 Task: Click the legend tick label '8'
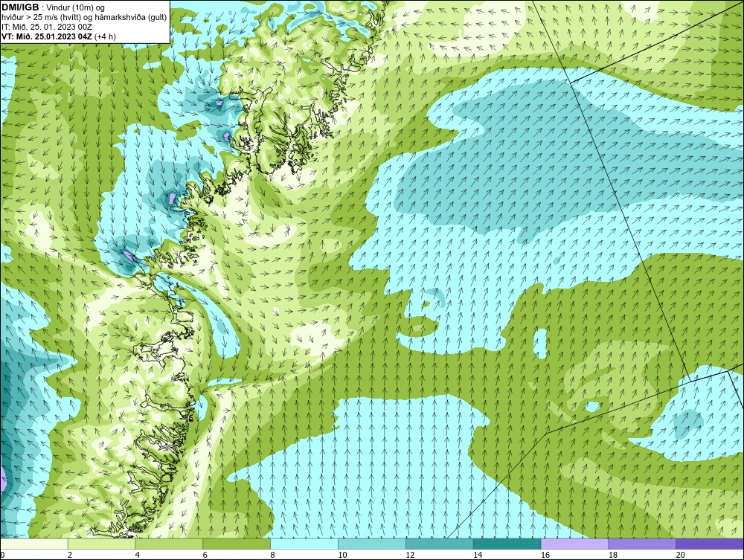272,555
